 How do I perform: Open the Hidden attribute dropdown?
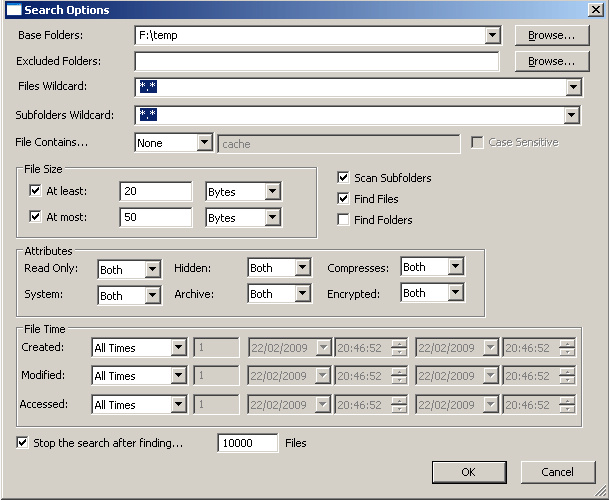302,267
